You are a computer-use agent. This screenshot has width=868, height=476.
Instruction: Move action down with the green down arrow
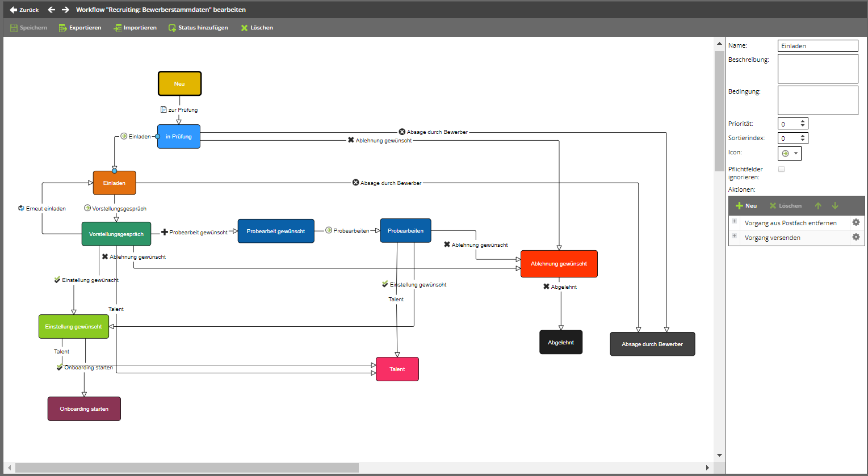835,206
